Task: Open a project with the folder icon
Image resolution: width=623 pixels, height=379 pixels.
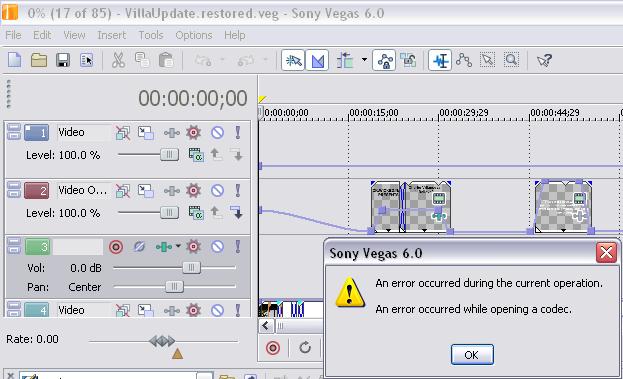Action: [x=39, y=60]
